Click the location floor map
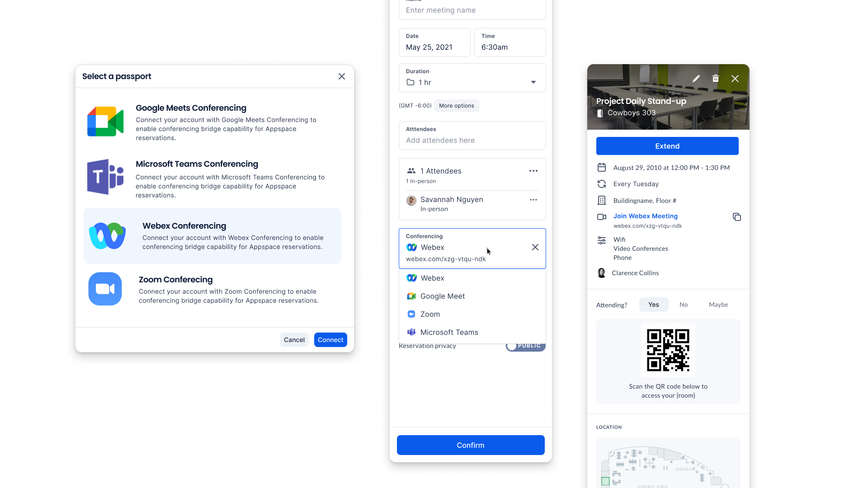 tap(668, 463)
